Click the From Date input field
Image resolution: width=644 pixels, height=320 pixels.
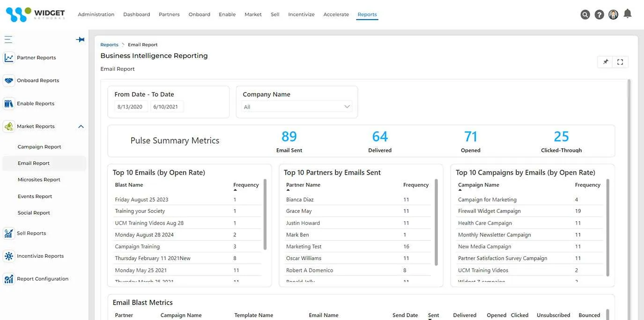131,107
